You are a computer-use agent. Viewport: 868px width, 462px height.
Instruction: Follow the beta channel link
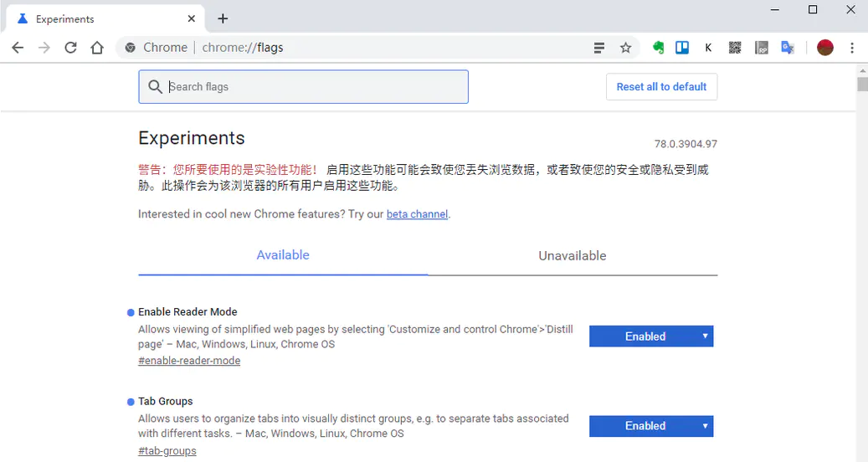417,214
